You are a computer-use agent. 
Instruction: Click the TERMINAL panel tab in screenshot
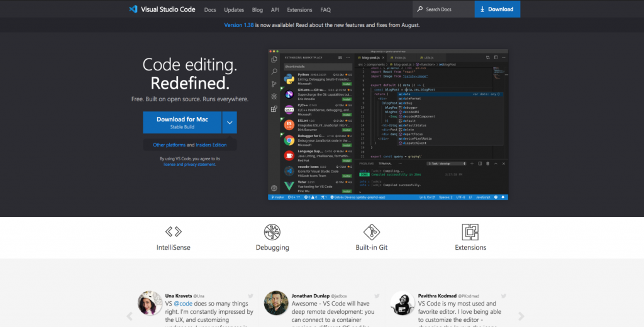tap(385, 163)
